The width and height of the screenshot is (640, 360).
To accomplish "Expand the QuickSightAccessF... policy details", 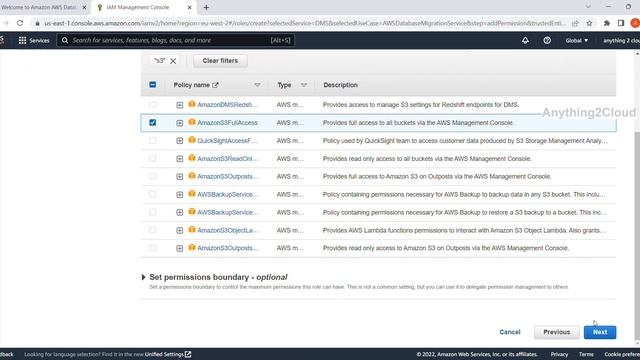I will [x=180, y=141].
